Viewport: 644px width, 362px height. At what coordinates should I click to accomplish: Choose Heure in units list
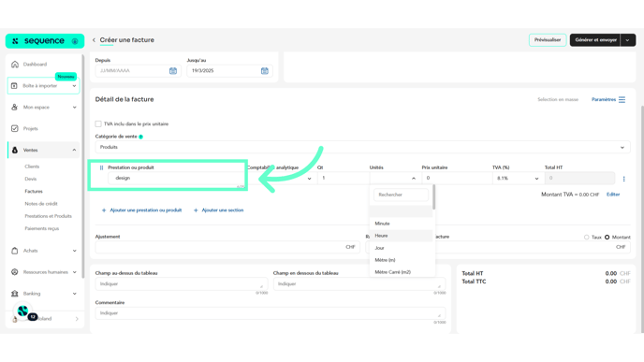(x=401, y=236)
